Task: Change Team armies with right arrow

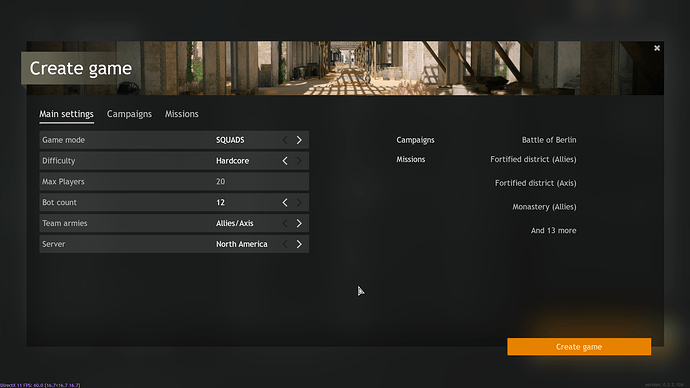Action: 299,223
